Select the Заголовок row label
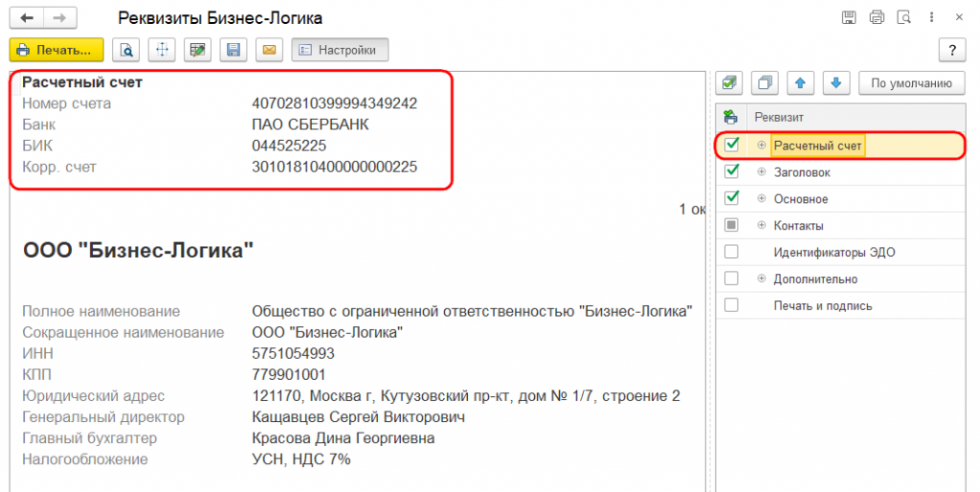Screen dimensions: 980x492 pos(802,172)
